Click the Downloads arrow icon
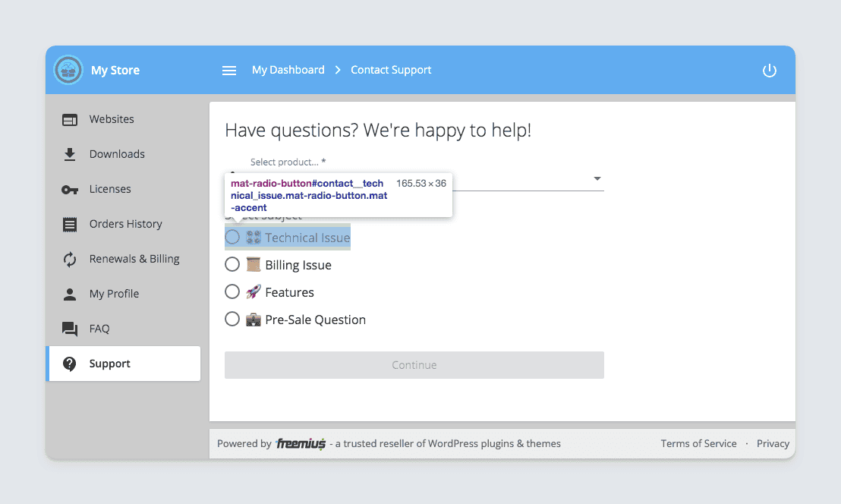 click(69, 153)
